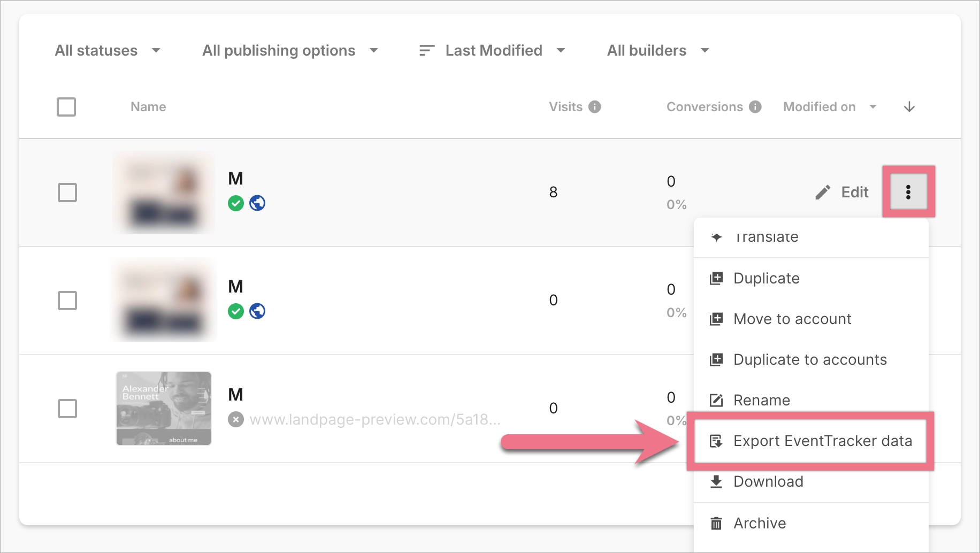This screenshot has width=980, height=553.
Task: Click the Rename pencil-square icon
Action: point(716,400)
